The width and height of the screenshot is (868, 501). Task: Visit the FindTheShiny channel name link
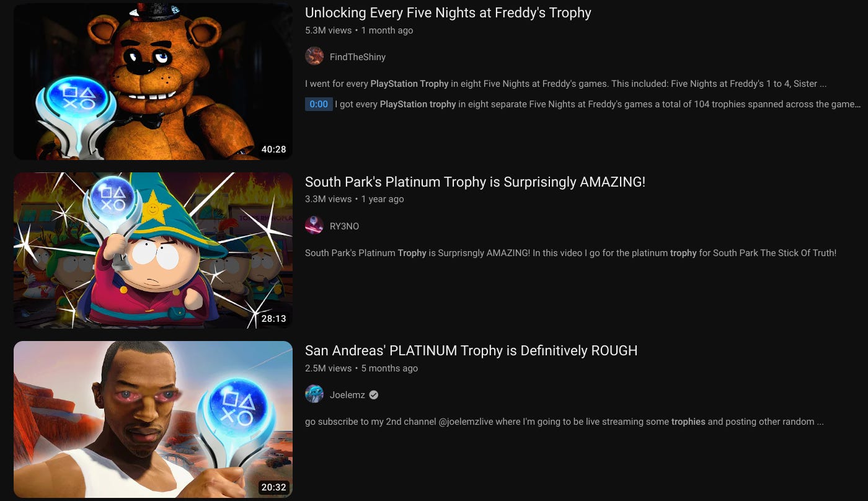point(358,57)
